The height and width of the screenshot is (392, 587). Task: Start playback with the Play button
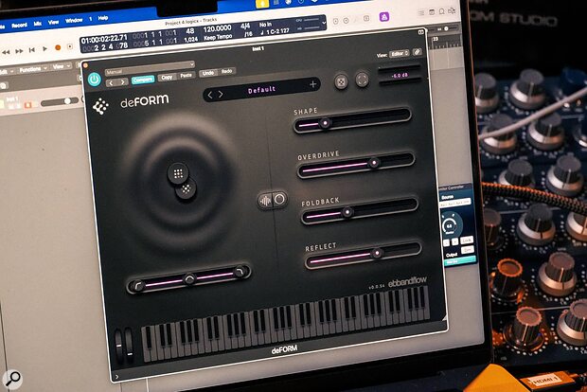(x=44, y=48)
